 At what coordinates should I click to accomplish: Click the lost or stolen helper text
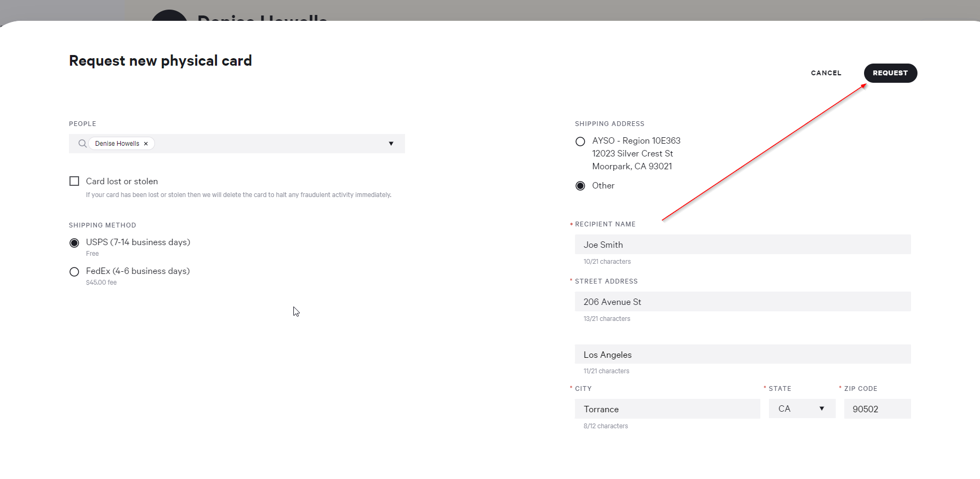pos(238,195)
